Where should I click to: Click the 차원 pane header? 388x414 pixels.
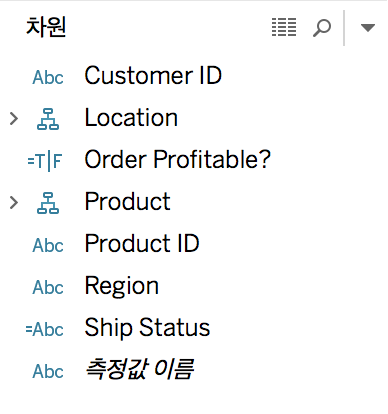coord(46,27)
